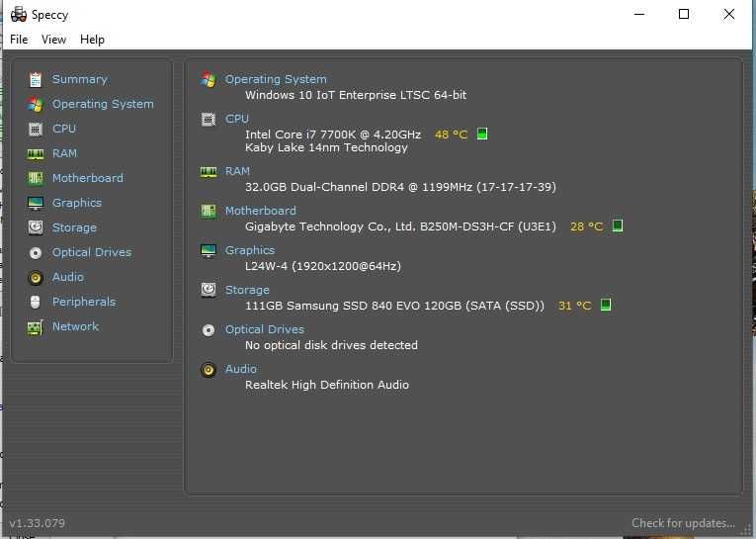Screen dimensions: 756x539
Task: Click the Speccy app icon in title bar
Action: (19, 15)
